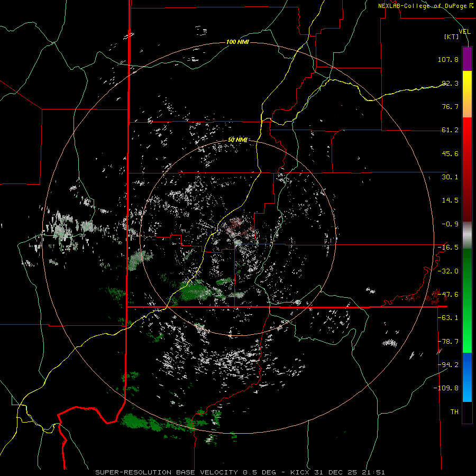Click the -94.2 velocity scale value
This screenshot has width=476, height=476.
pos(448,365)
